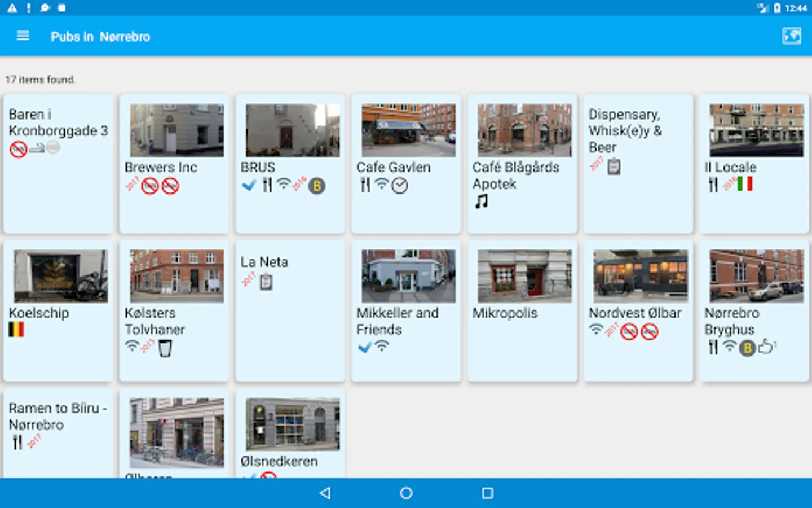Tap the Pubs in Nørrebro title
This screenshot has width=812, height=508.
point(100,37)
